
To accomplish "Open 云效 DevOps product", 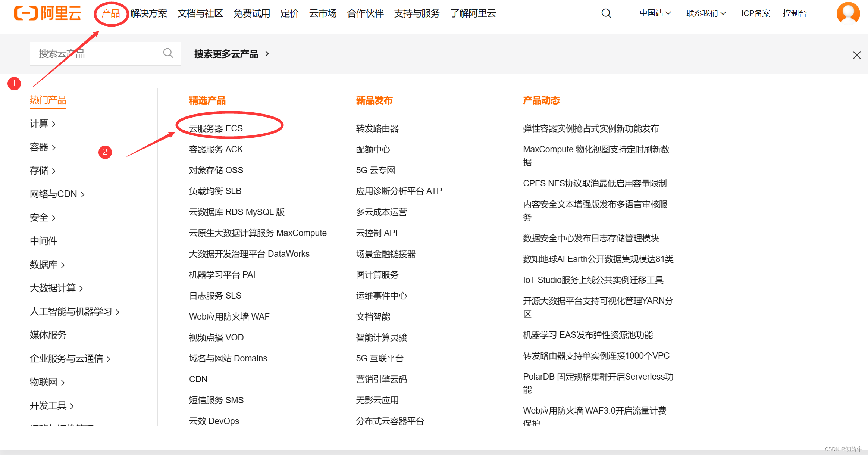I will point(214,421).
